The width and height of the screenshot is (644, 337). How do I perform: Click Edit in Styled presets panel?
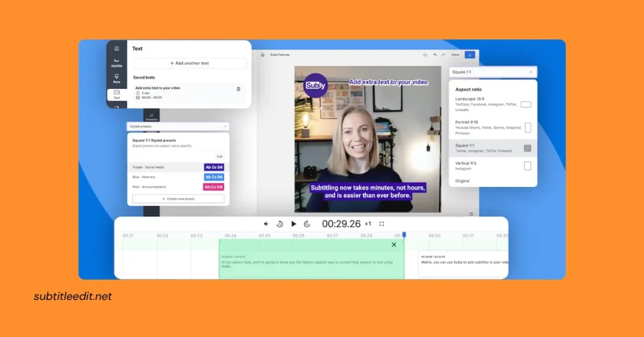click(x=219, y=157)
